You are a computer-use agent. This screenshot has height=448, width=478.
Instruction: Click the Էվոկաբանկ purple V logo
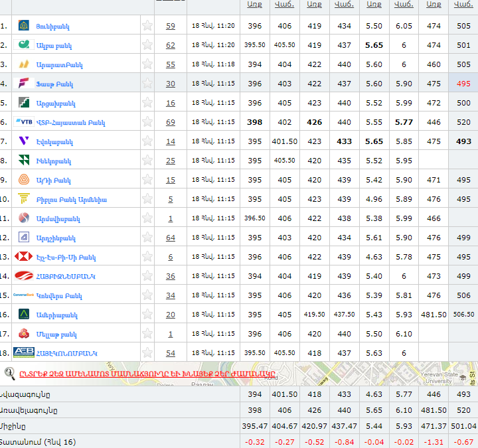[24, 141]
